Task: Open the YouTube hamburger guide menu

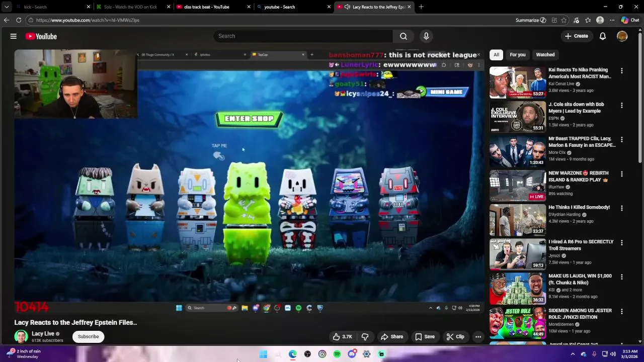Action: pos(14,36)
